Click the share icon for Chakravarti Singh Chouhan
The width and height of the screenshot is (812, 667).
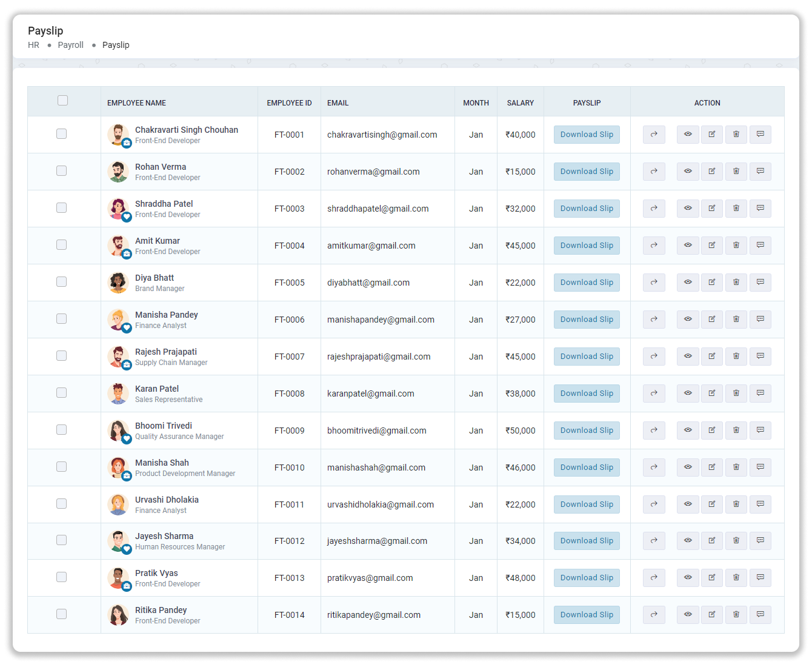coord(654,134)
